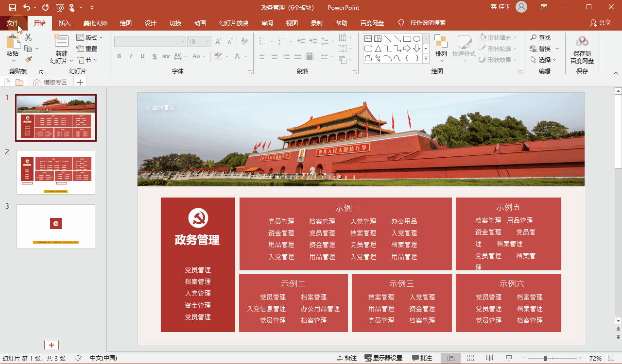Click zoom in plus button
This screenshot has width=622, height=364.
click(x=581, y=358)
